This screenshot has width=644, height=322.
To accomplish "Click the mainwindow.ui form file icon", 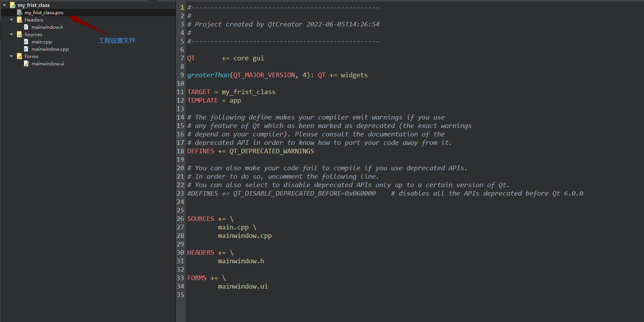I will (x=26, y=64).
